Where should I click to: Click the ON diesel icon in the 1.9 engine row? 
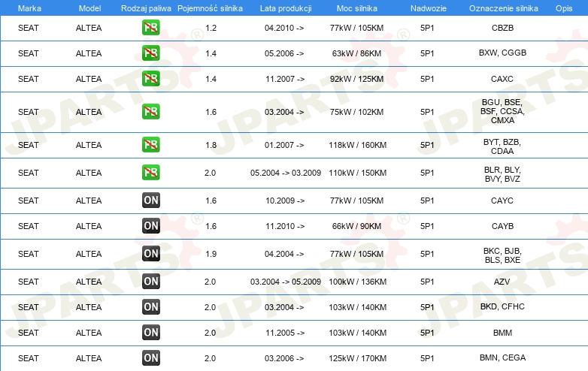pos(151,253)
